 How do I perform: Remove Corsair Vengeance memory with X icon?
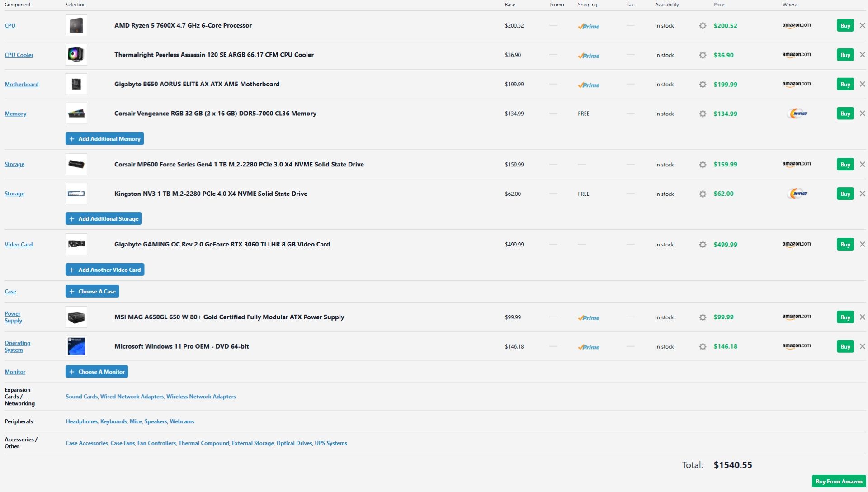[862, 114]
